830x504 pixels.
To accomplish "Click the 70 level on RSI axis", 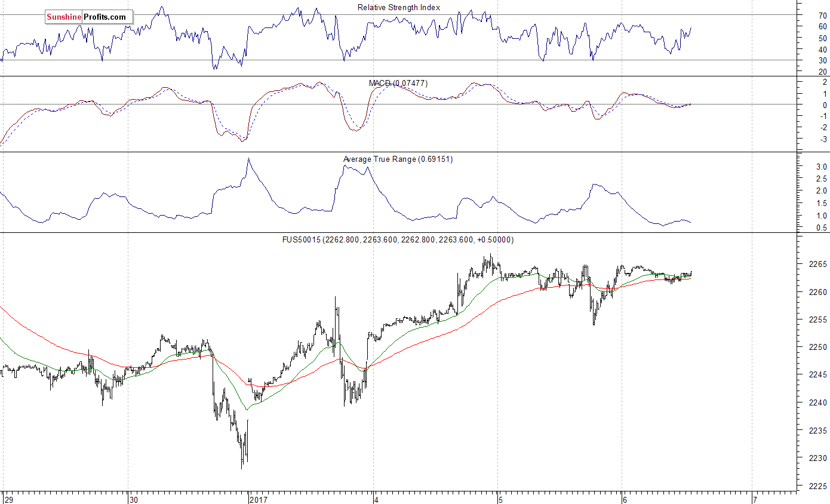I will pyautogui.click(x=823, y=15).
